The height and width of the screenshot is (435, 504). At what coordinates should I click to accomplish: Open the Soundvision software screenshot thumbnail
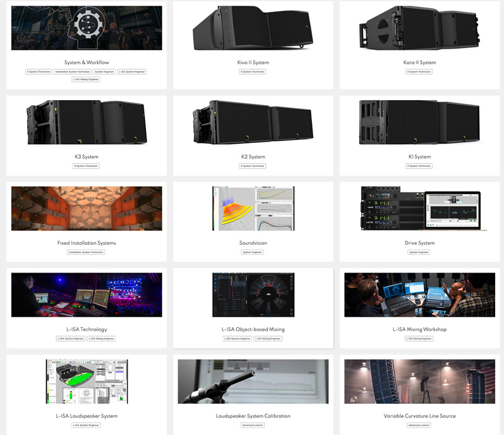pos(253,208)
